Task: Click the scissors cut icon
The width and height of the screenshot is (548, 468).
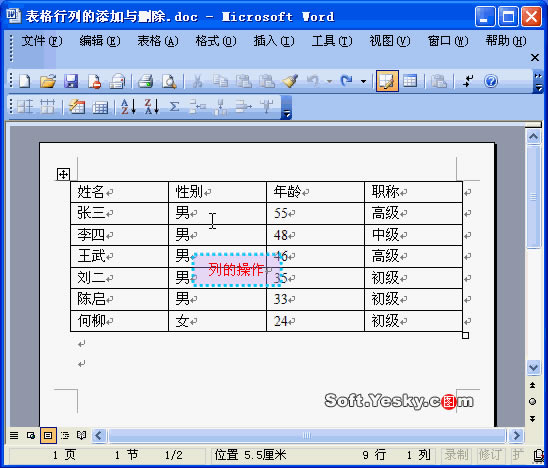Action: pos(197,81)
